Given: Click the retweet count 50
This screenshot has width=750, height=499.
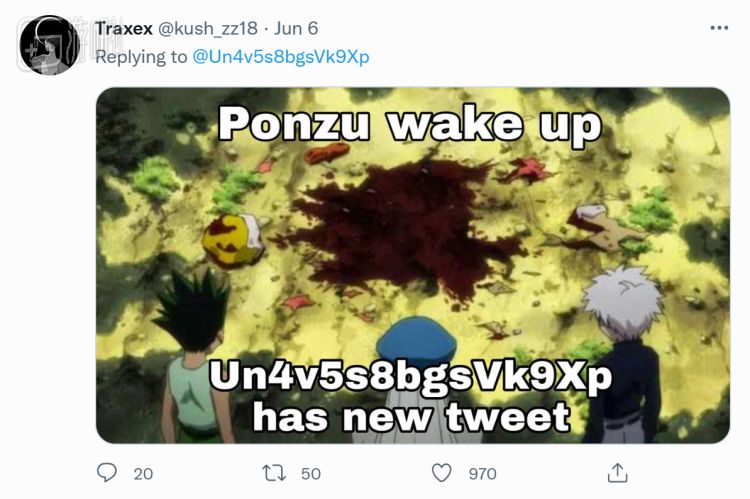Looking at the screenshot, I should [x=310, y=473].
